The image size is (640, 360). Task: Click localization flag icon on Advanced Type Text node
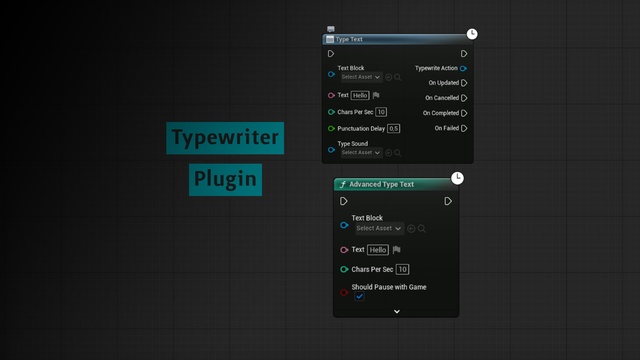pyautogui.click(x=396, y=249)
